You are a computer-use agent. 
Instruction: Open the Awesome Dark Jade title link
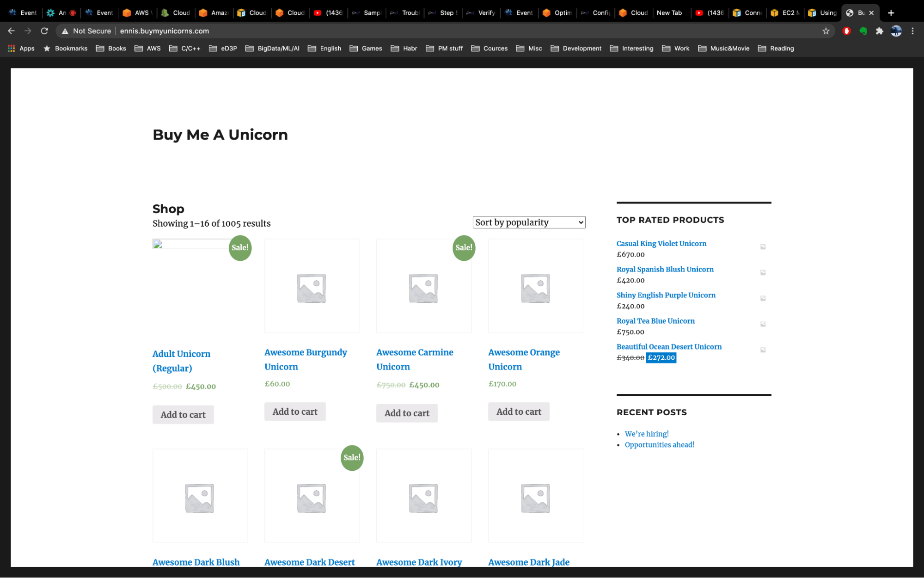tap(529, 562)
